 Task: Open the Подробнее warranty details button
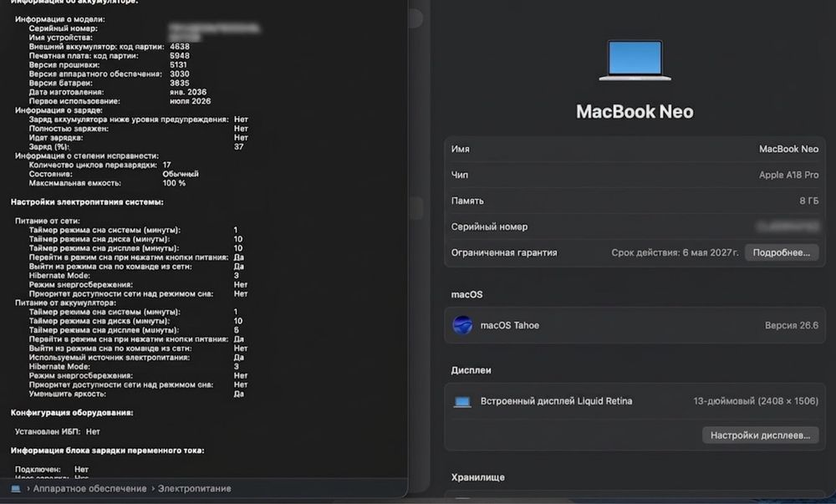[x=781, y=252]
